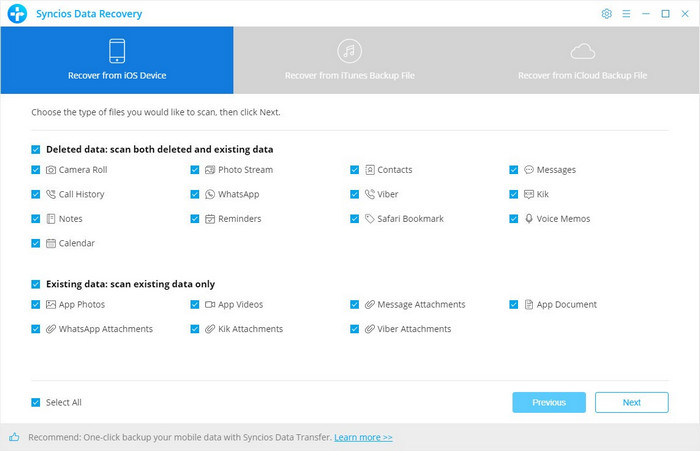The image size is (700, 451).
Task: Click the Message Attachments label
Action: click(421, 305)
